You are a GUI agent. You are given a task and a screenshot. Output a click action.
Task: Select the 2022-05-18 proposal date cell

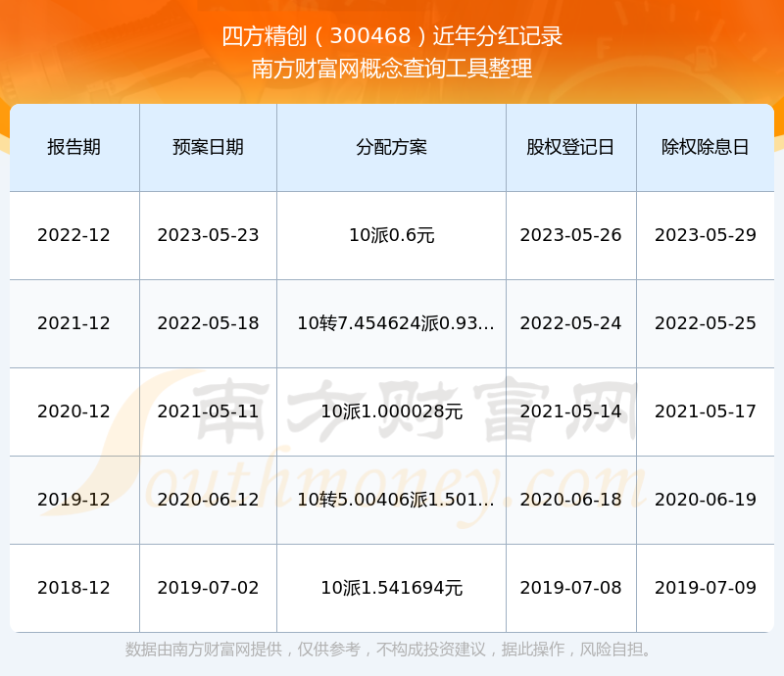[208, 323]
